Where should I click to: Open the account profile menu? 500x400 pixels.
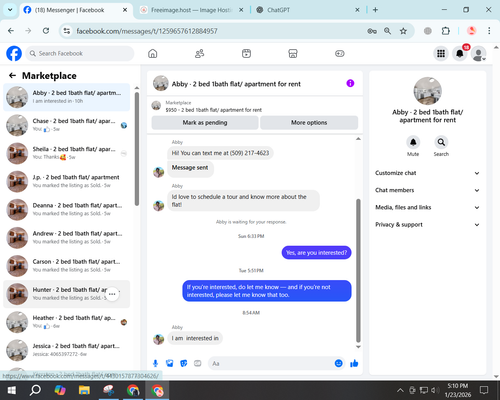pos(478,54)
